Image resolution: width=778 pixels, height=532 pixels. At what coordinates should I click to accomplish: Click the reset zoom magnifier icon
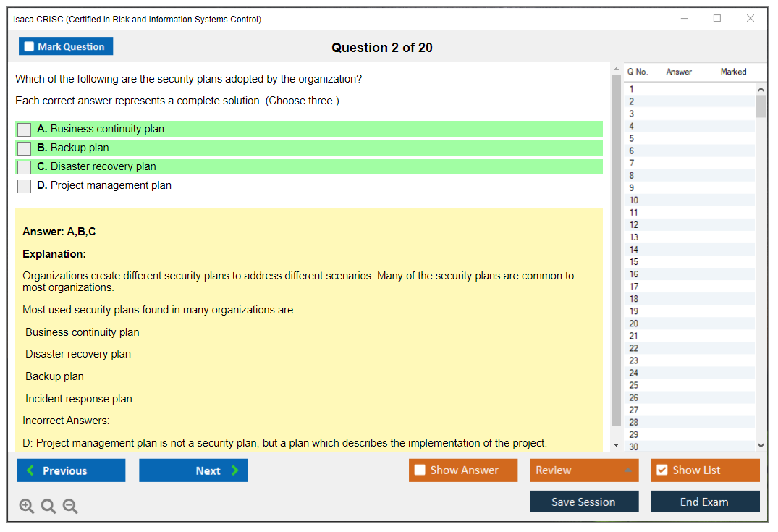click(x=48, y=507)
